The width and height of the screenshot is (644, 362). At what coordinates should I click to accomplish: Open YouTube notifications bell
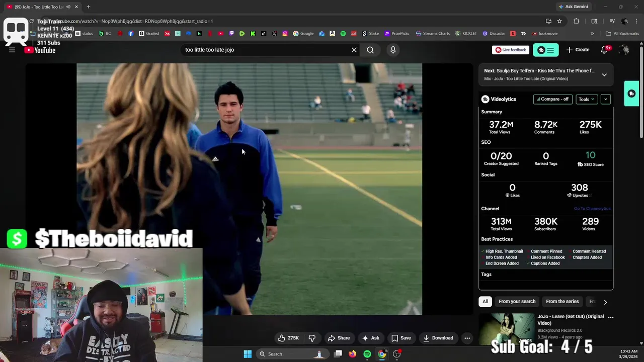pos(605,50)
